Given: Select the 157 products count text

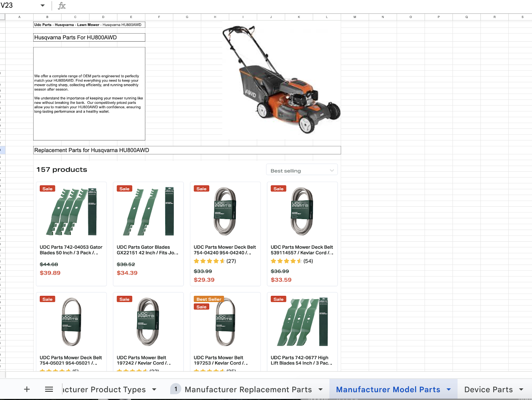Looking at the screenshot, I should (x=62, y=169).
